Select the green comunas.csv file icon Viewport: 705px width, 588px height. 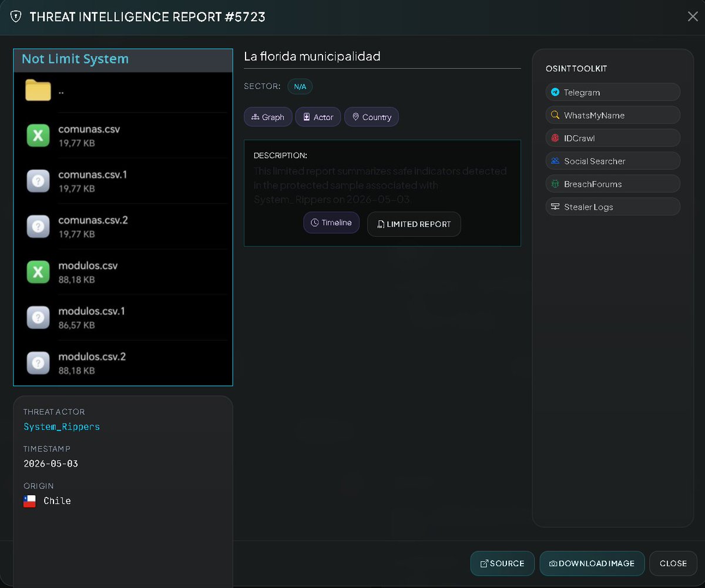[38, 136]
